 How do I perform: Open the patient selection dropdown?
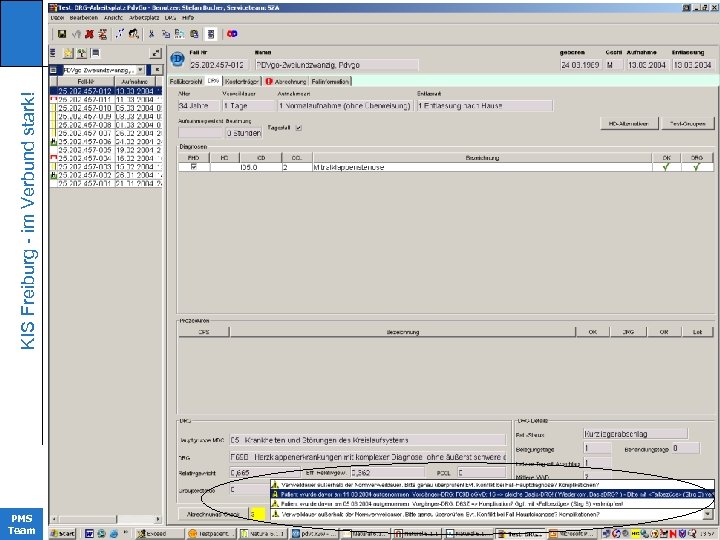click(141, 70)
